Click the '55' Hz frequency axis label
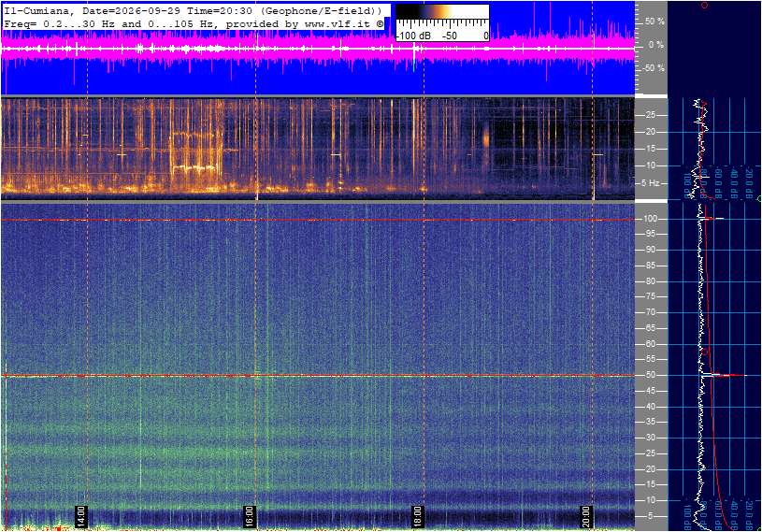762x532 pixels. [x=650, y=360]
